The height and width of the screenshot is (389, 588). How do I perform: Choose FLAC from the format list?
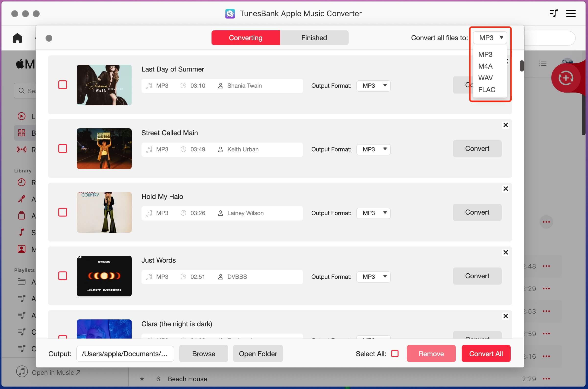pyautogui.click(x=487, y=90)
